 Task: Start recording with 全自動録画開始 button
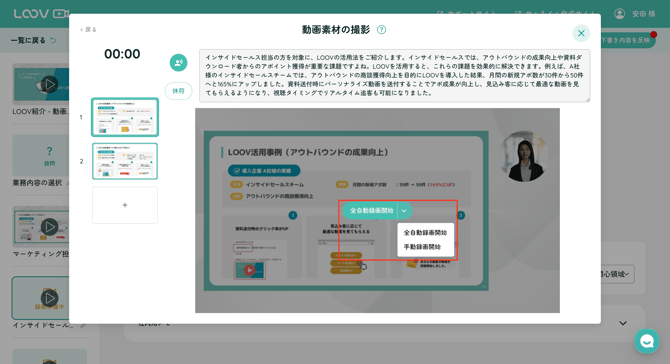click(x=371, y=211)
